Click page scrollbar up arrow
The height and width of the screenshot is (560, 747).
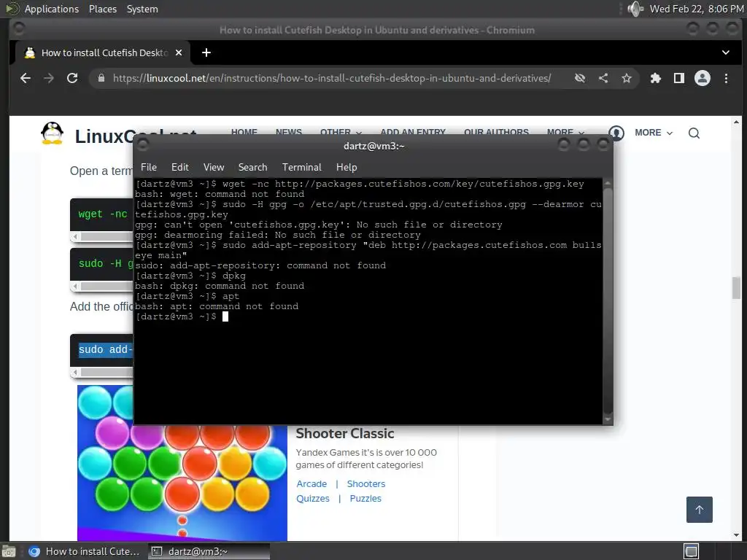coord(737,122)
